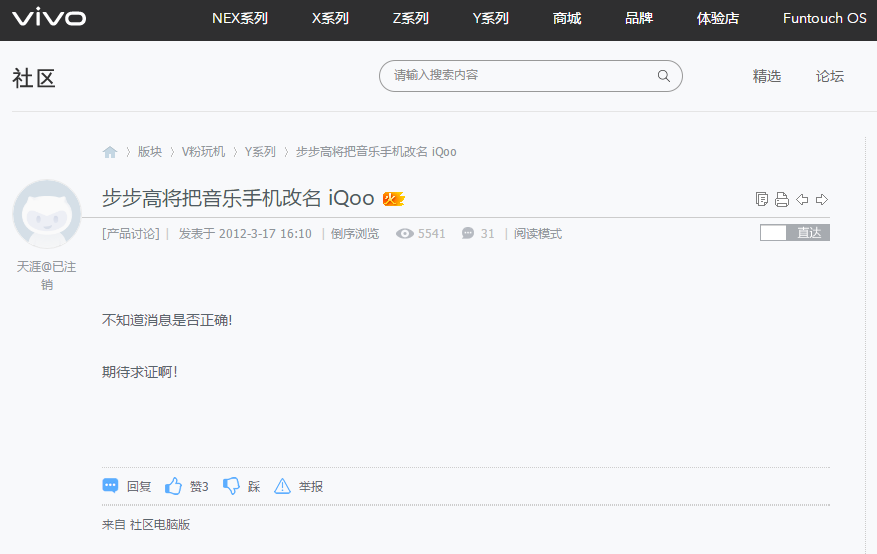
Task: Enable 阅读模式 reading mode
Action: click(x=537, y=234)
